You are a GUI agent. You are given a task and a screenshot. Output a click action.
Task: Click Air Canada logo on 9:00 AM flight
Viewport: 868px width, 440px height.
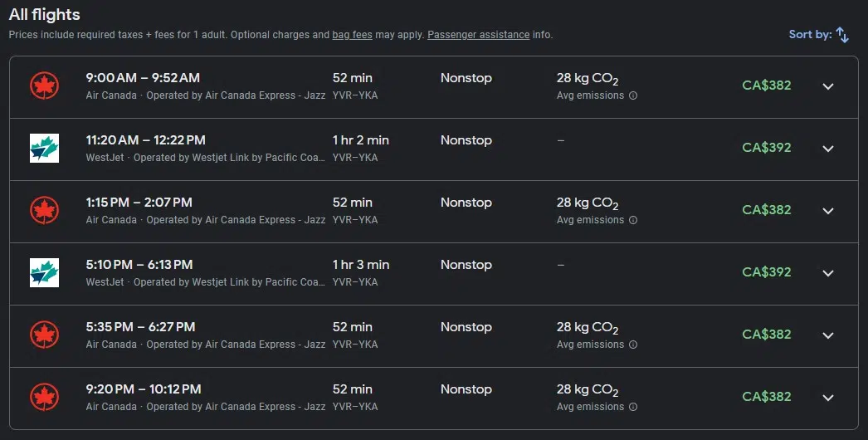[x=44, y=86]
